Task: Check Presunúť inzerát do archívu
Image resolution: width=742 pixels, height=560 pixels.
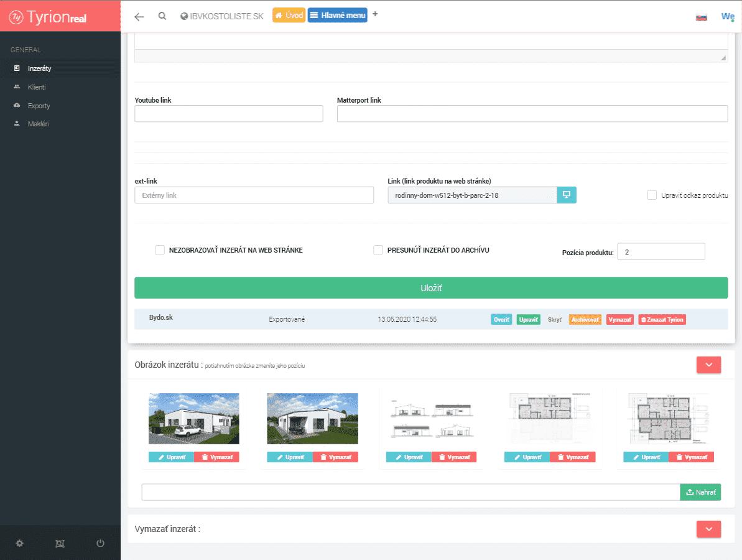Action: click(378, 250)
